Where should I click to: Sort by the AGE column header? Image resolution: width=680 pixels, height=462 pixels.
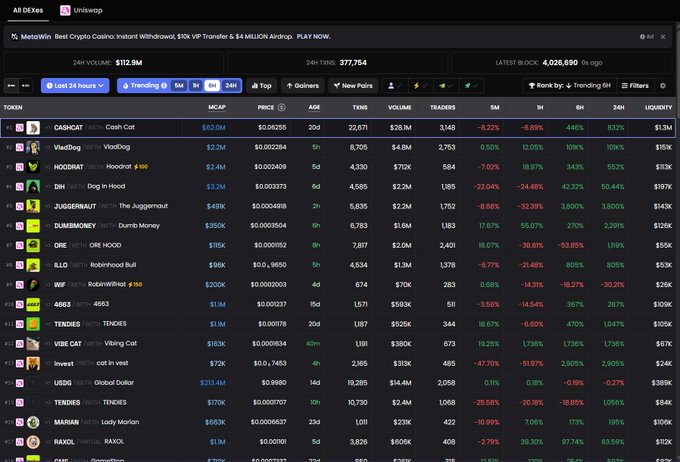(314, 107)
